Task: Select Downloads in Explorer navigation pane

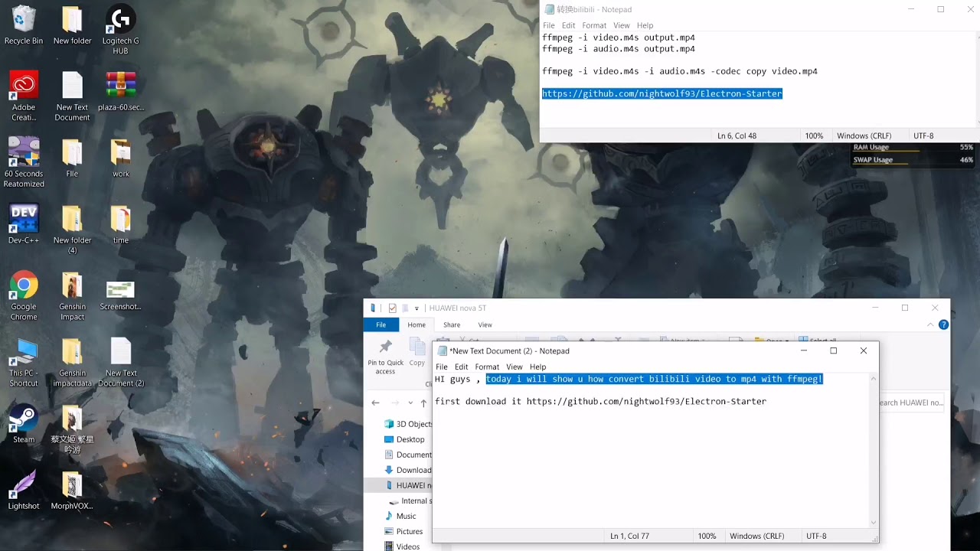Action: 407,470
